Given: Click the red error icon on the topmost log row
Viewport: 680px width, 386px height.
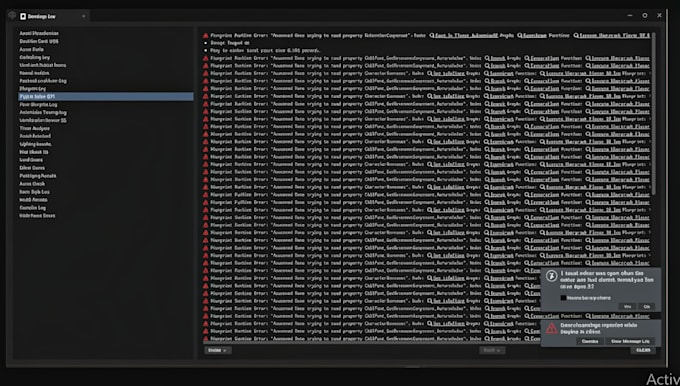Looking at the screenshot, I should click(x=206, y=36).
